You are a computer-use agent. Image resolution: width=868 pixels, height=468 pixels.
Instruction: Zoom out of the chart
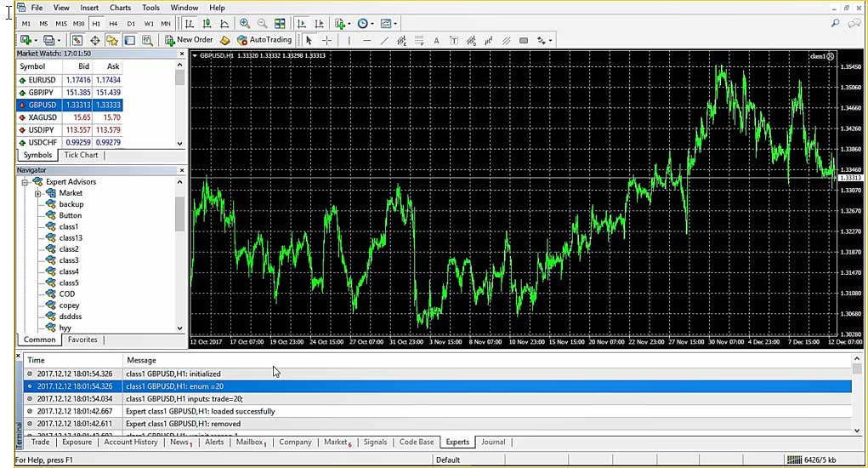point(263,23)
